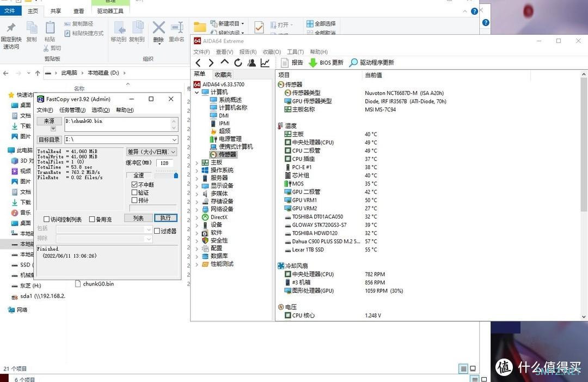This screenshot has width=588, height=382.
Task: Open the 差异(大小/日期) mode dropdown
Action: (151, 152)
